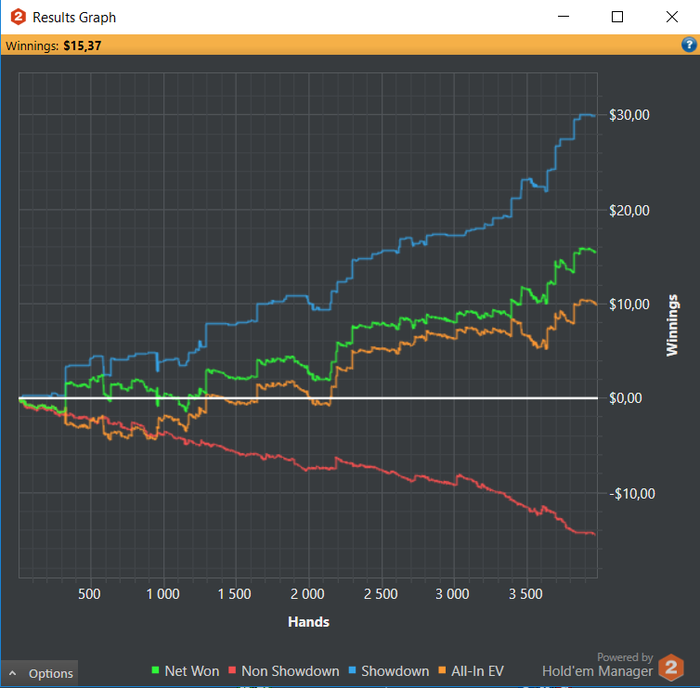
Task: Click the $30,00 axis label
Action: pos(629,115)
